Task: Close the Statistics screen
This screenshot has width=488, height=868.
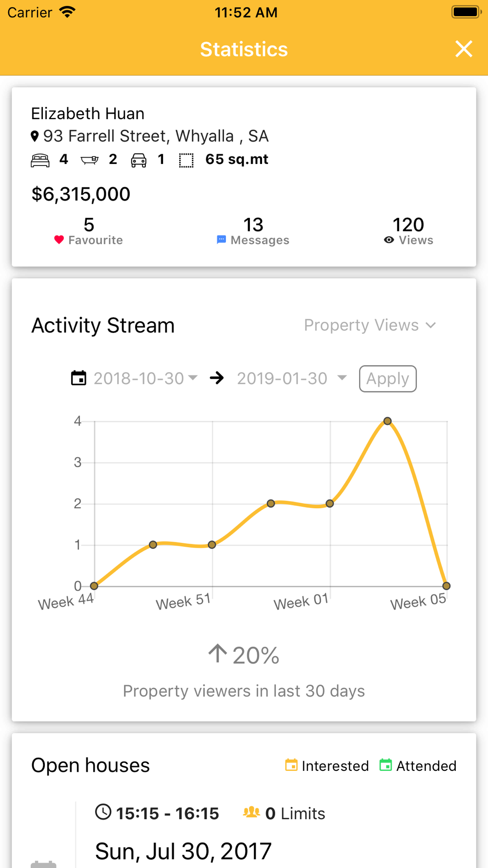Action: 464,49
